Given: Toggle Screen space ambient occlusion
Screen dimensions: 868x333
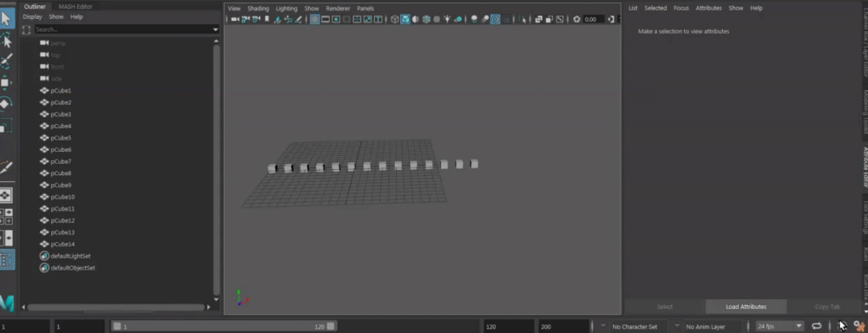Looking at the screenshot, I should [x=475, y=19].
